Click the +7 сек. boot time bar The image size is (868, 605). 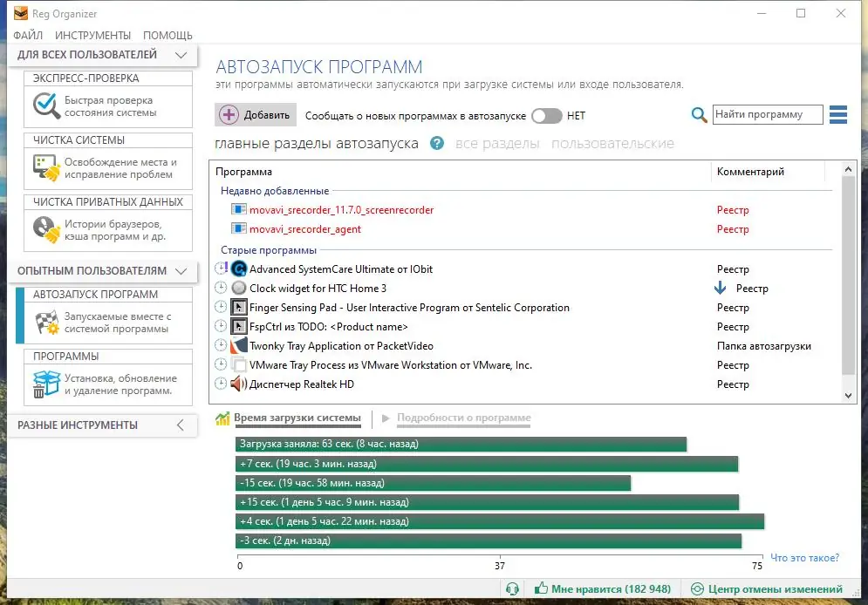pyautogui.click(x=487, y=464)
